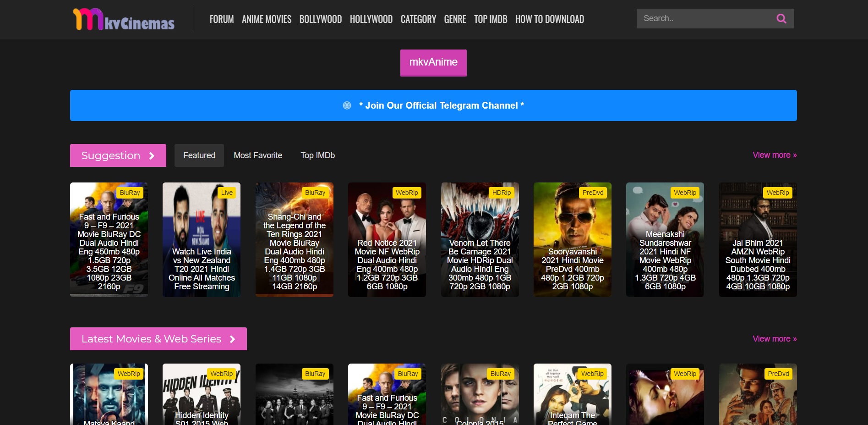Open Hidden Identity S01 2015 card
This screenshot has width=868, height=425.
click(202, 394)
